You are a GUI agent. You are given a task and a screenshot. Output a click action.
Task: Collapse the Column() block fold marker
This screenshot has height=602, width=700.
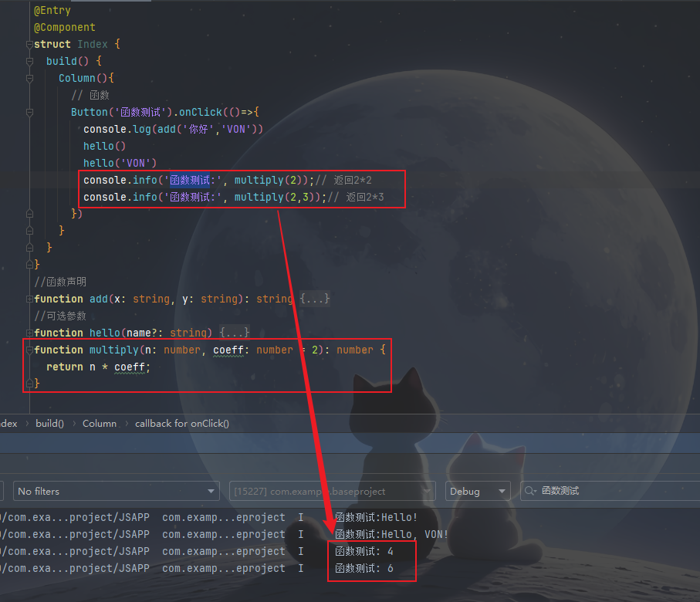[x=29, y=78]
